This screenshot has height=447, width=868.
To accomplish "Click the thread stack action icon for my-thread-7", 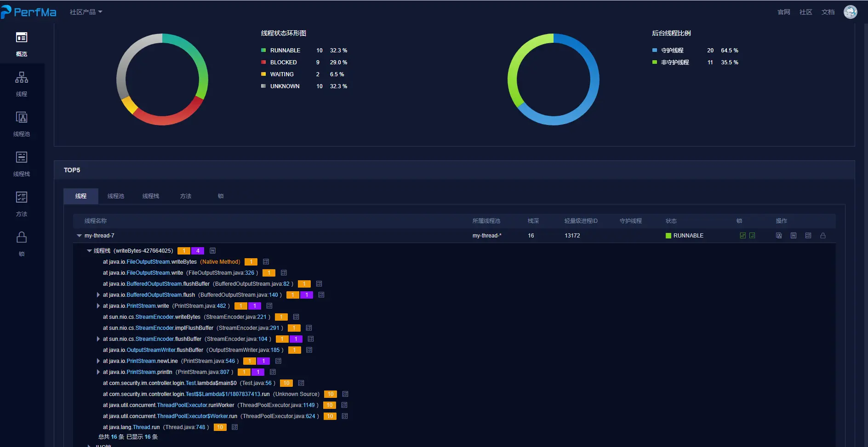I will [794, 236].
